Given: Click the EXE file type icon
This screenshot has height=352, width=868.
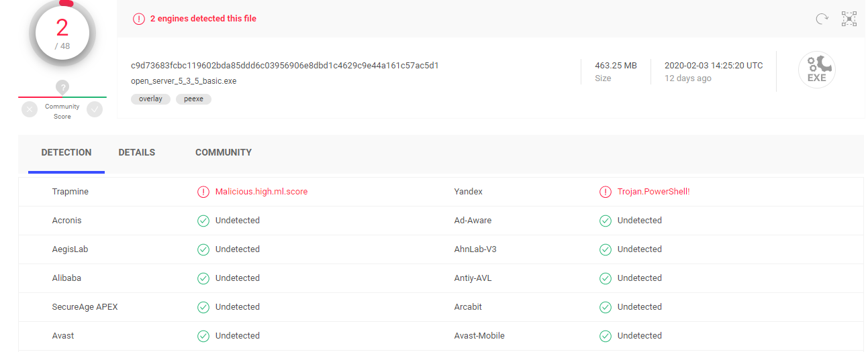Looking at the screenshot, I should 816,70.
